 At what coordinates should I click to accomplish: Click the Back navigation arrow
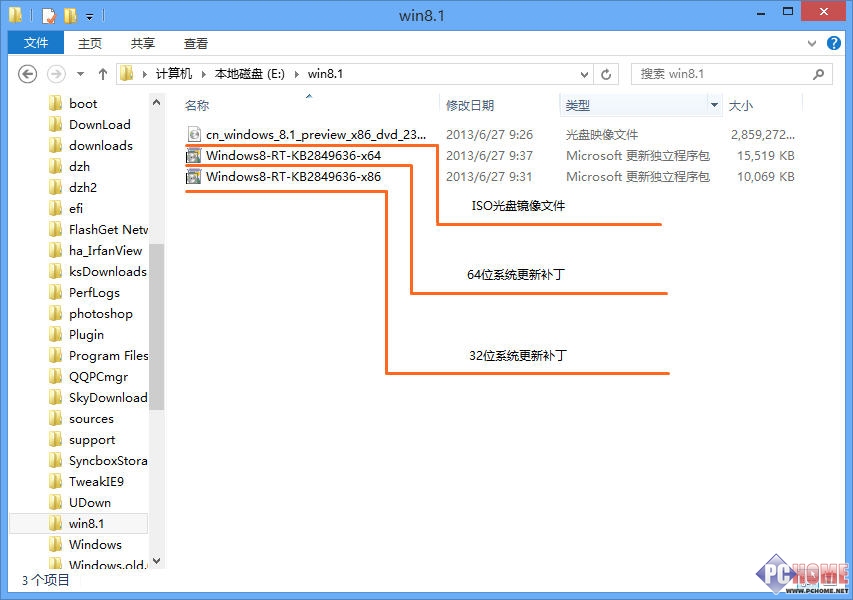click(x=27, y=74)
